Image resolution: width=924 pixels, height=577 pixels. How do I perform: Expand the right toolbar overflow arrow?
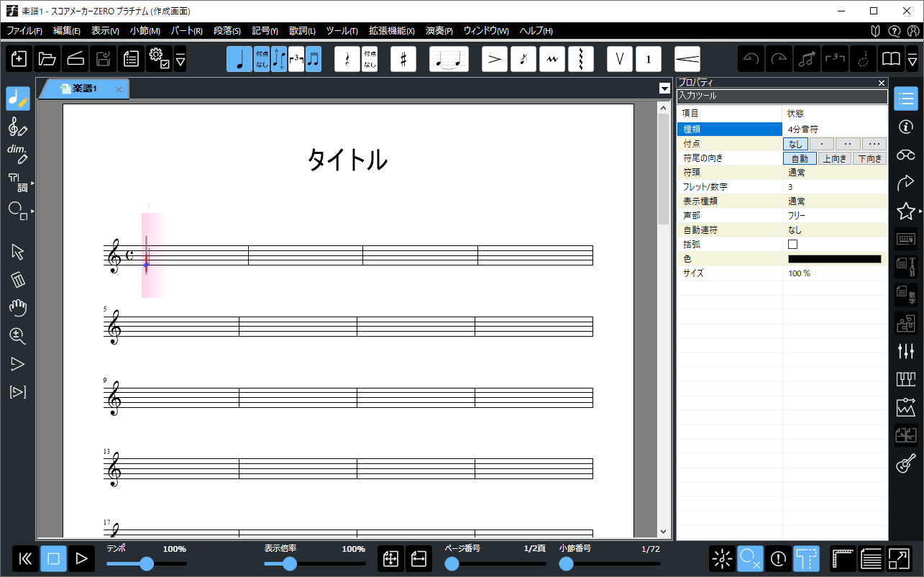pos(912,59)
